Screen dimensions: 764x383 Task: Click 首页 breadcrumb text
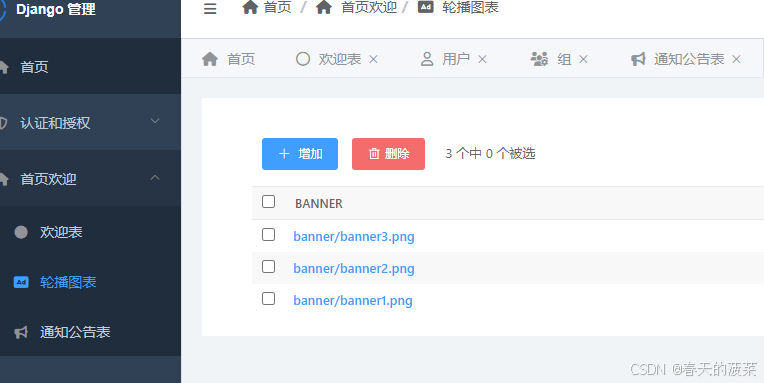pos(277,7)
